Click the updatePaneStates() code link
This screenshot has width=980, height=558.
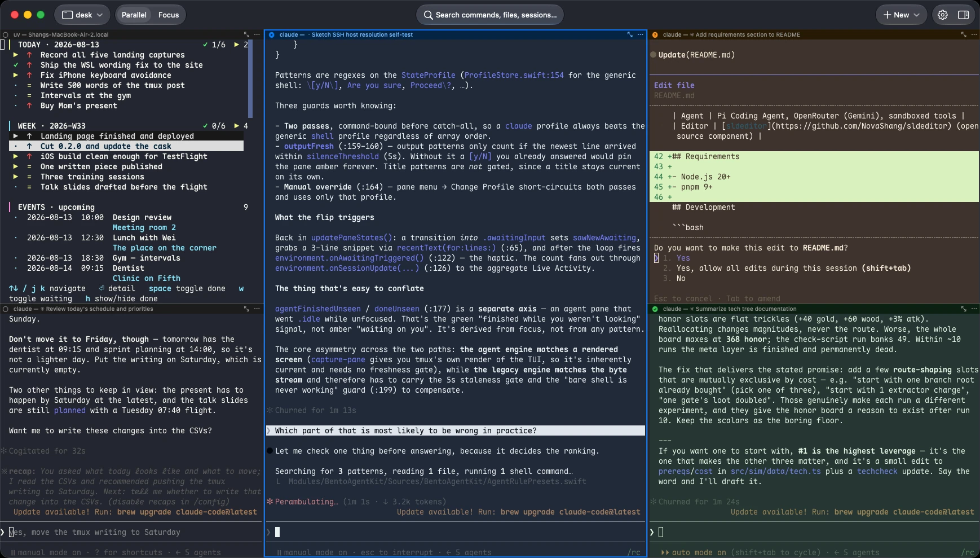pyautogui.click(x=352, y=238)
